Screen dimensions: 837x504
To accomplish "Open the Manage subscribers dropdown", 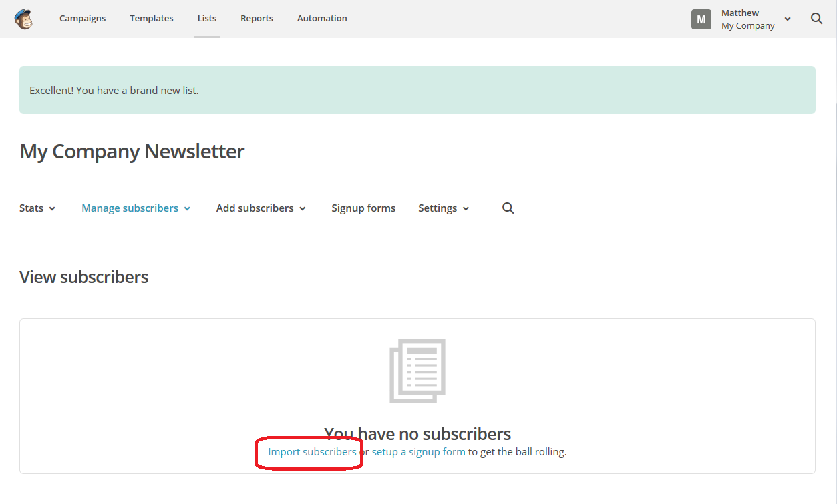I will pyautogui.click(x=136, y=208).
